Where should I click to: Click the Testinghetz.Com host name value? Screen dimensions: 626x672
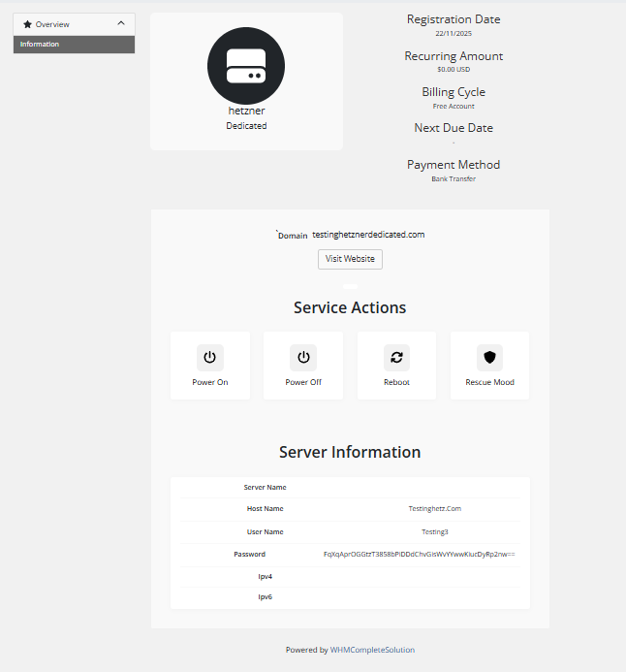pyautogui.click(x=434, y=508)
